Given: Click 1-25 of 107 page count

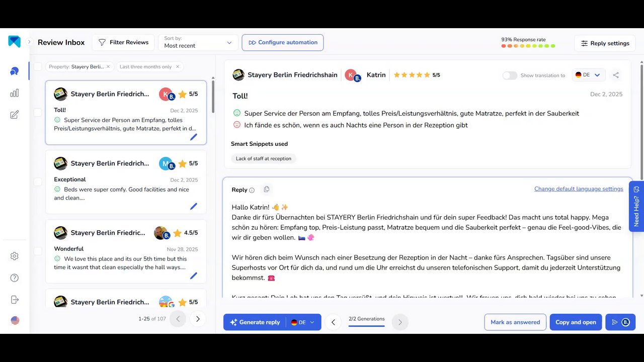Looking at the screenshot, I should click(152, 319).
